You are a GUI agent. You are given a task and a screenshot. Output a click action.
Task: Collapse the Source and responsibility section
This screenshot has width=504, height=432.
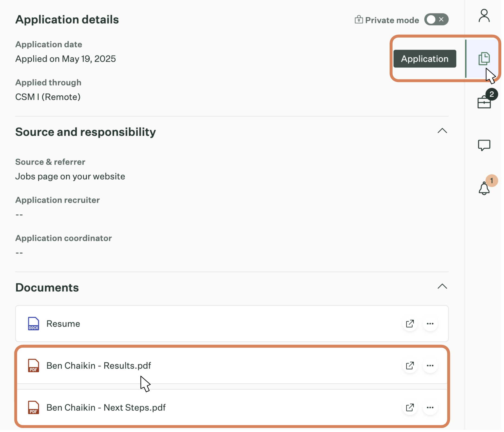(x=442, y=131)
